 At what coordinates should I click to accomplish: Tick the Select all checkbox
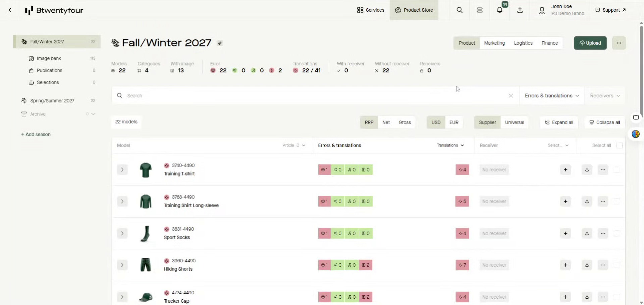pos(620,145)
